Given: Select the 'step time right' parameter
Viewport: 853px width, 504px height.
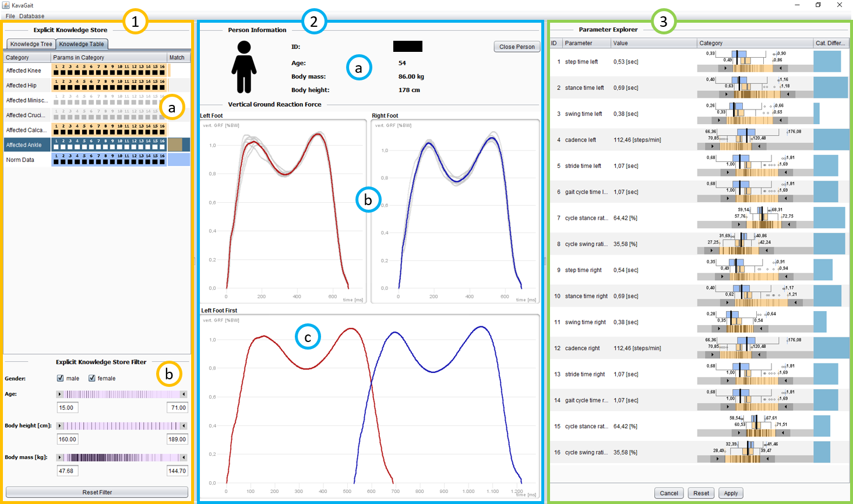Looking at the screenshot, I should coord(699,270).
